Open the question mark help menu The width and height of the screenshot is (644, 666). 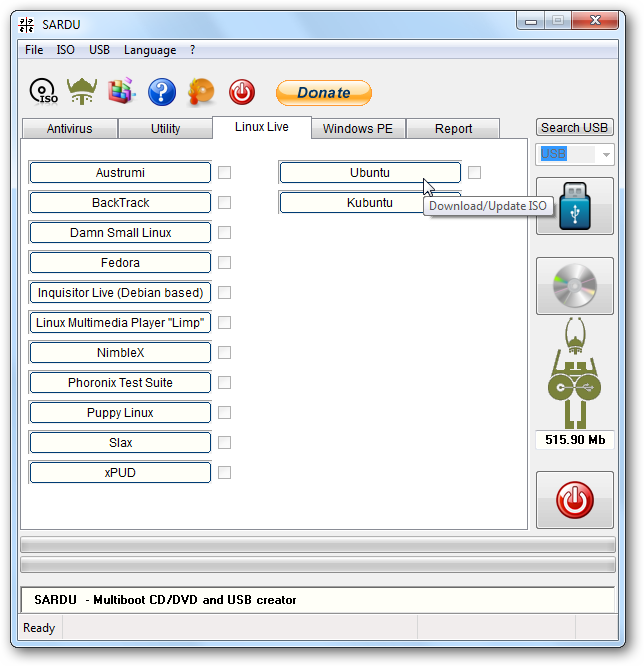[x=192, y=50]
